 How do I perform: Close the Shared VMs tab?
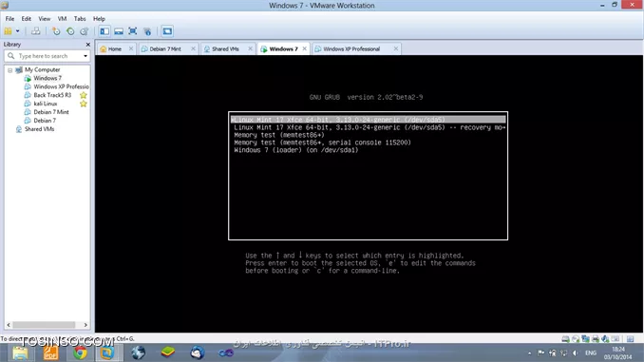[250, 48]
